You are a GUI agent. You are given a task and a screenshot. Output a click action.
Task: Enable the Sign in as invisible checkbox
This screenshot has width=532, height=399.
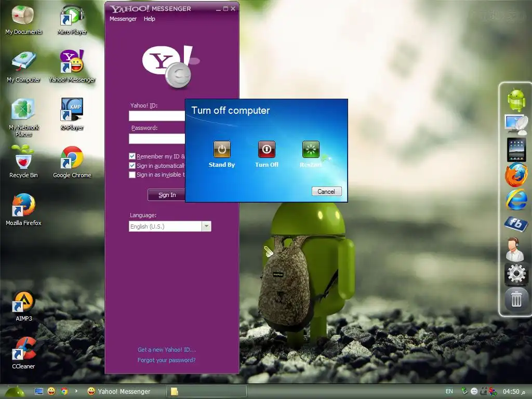point(132,175)
